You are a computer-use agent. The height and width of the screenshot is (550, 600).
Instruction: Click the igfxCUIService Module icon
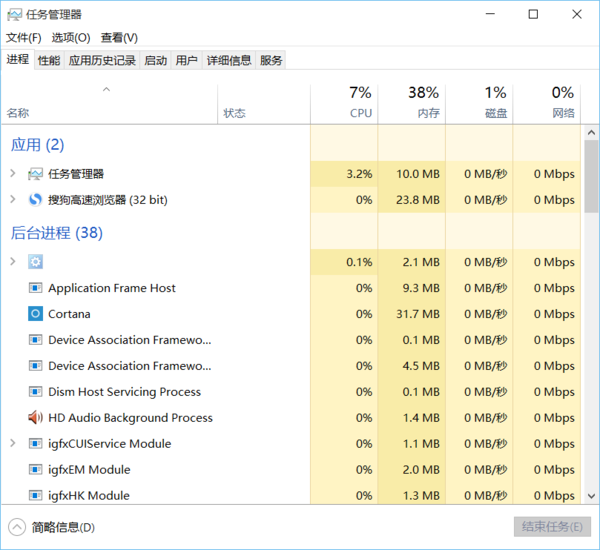35,444
